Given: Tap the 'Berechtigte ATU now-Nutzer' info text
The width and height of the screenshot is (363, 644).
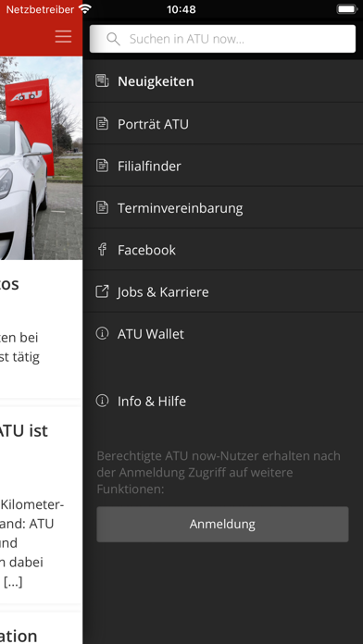Looking at the screenshot, I should (x=219, y=472).
